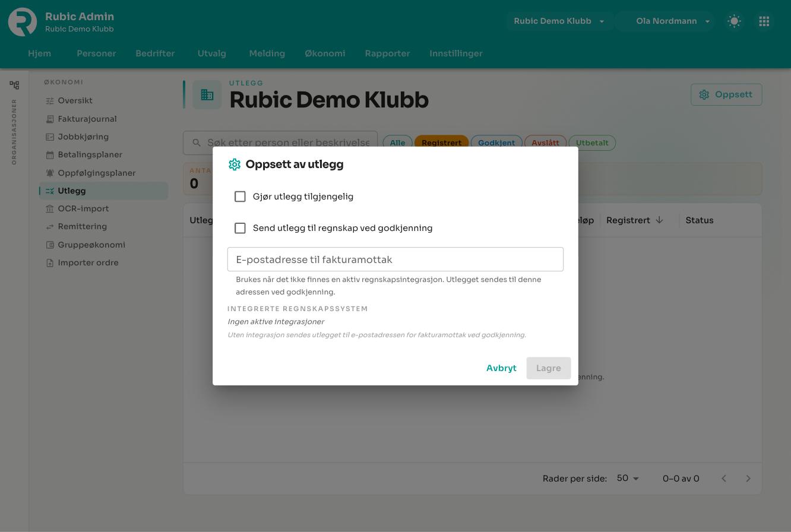Open Fakturajournal in the sidebar
Viewport: 791px width, 532px height.
[104, 119]
